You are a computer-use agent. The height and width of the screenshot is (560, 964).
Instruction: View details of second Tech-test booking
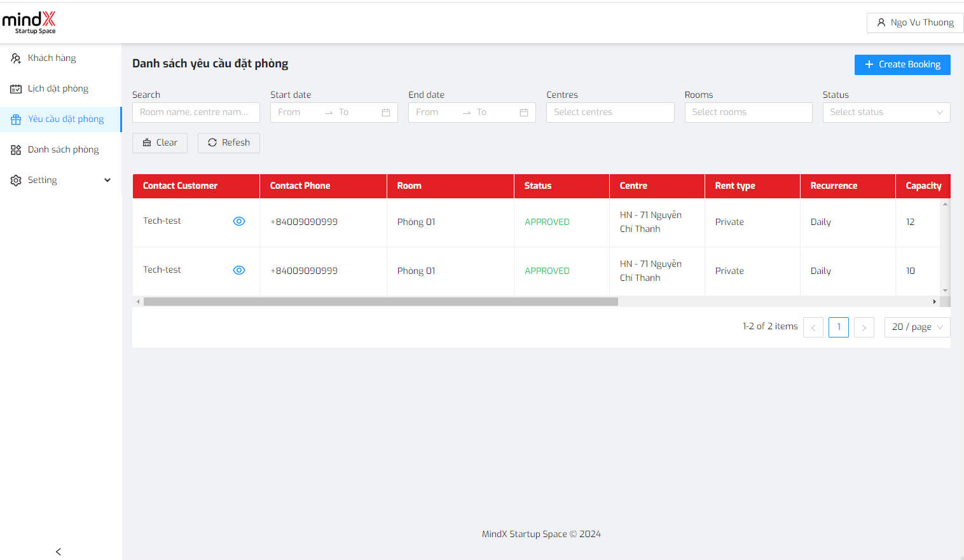tap(239, 270)
